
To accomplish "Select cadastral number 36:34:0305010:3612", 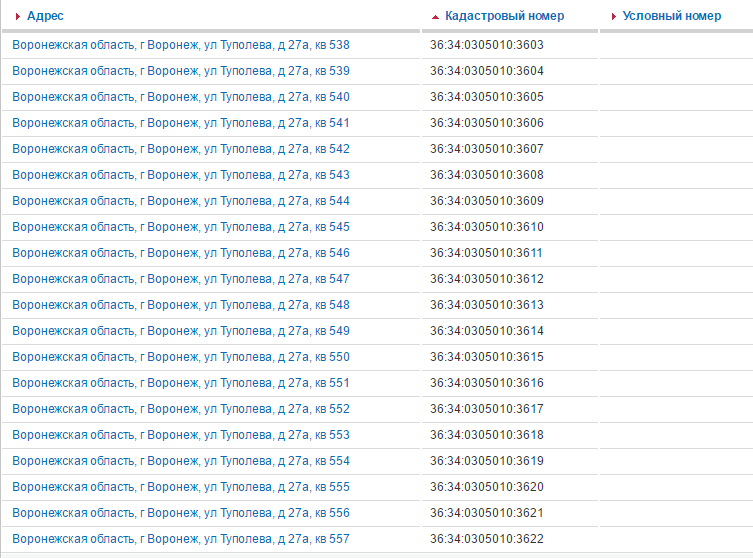I will tap(487, 279).
